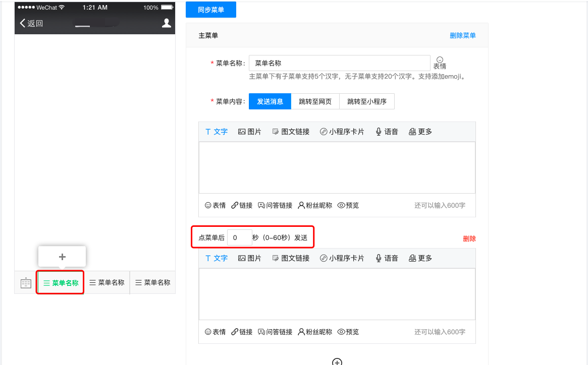Click the menu list icon beside bottom menu bar
Image resolution: width=588 pixels, height=365 pixels.
(x=25, y=282)
